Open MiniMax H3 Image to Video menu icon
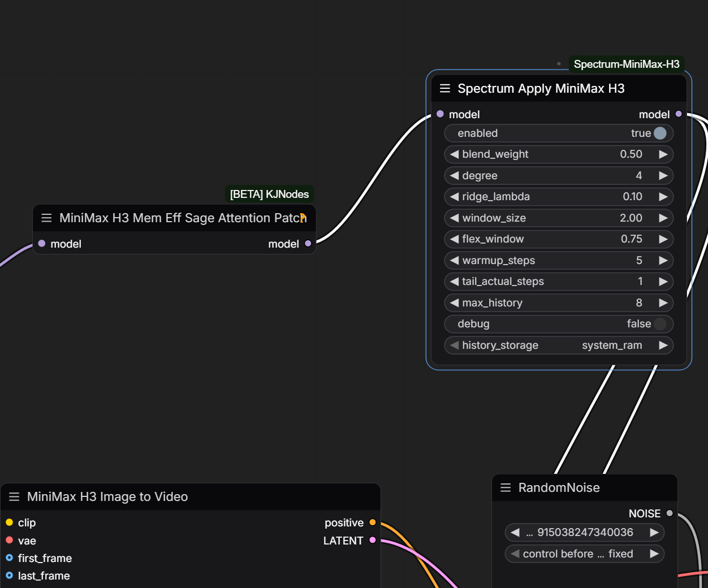The image size is (708, 588). [15, 496]
